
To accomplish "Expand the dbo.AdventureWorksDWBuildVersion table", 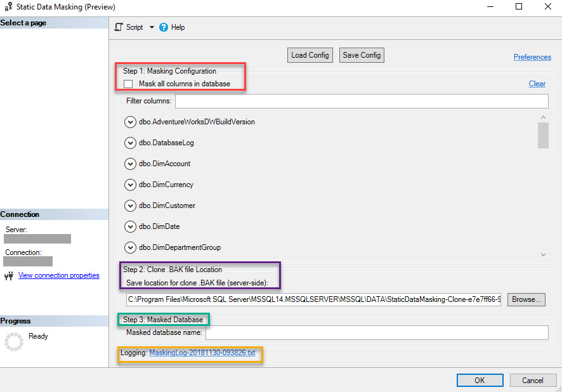I will 130,122.
